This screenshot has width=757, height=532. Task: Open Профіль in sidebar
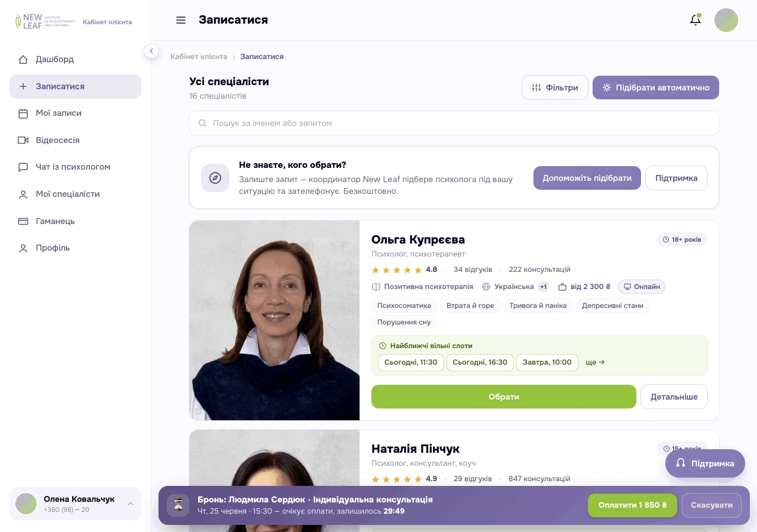[x=75, y=248]
